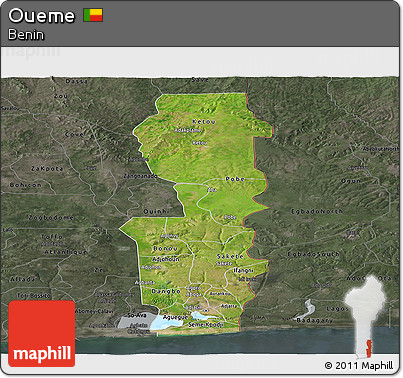Viewport: 403px width, 378px height.
Task: Click the 'Seme-Kpodji' label on map
Action: [206, 324]
